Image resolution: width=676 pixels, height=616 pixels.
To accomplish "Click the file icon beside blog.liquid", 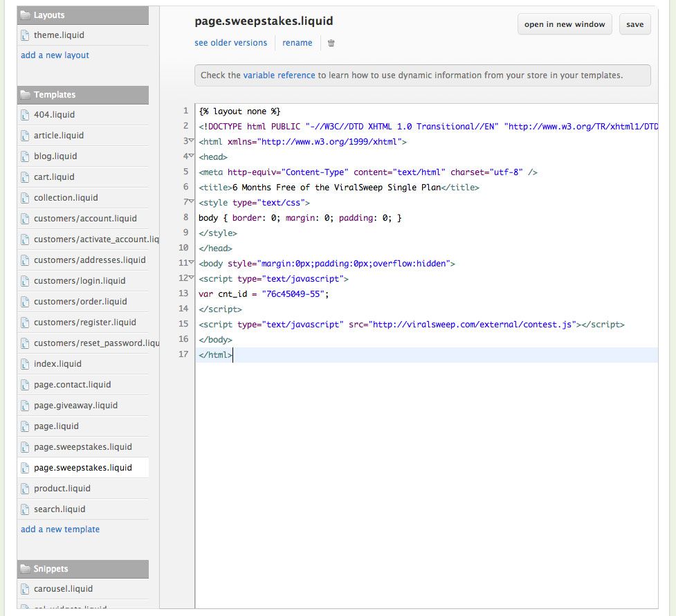I will click(25, 156).
